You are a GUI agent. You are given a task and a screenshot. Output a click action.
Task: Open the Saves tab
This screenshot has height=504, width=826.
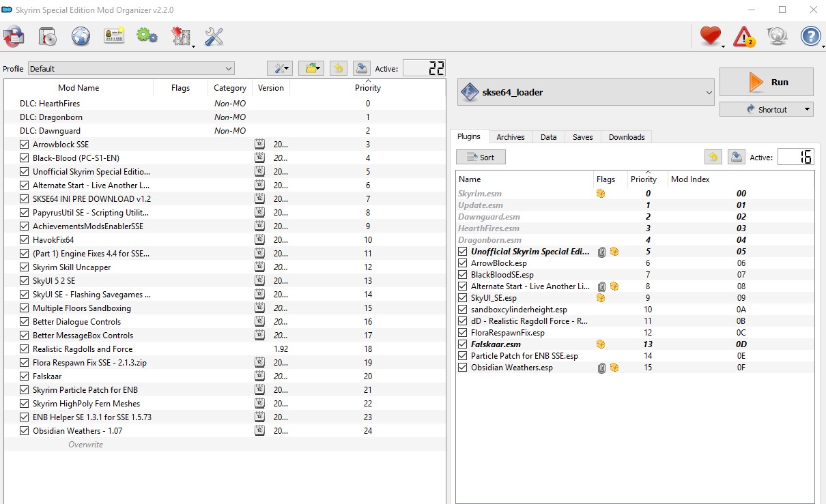tap(582, 137)
